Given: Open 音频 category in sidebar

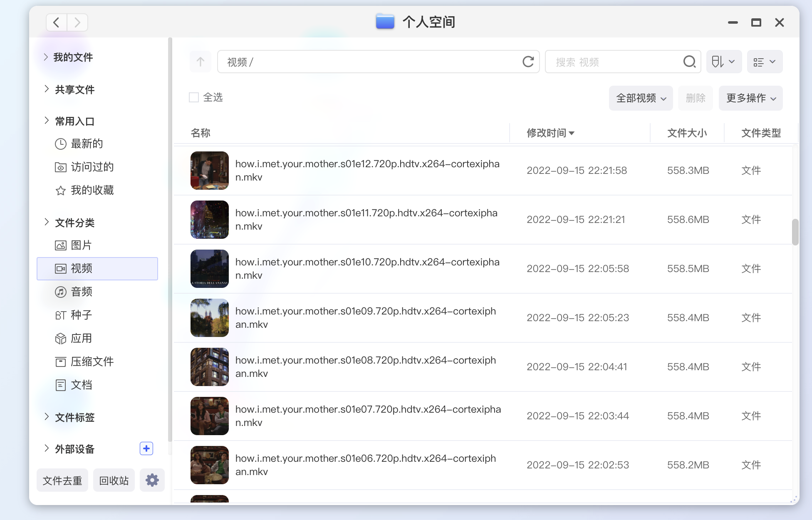Looking at the screenshot, I should pos(82,292).
